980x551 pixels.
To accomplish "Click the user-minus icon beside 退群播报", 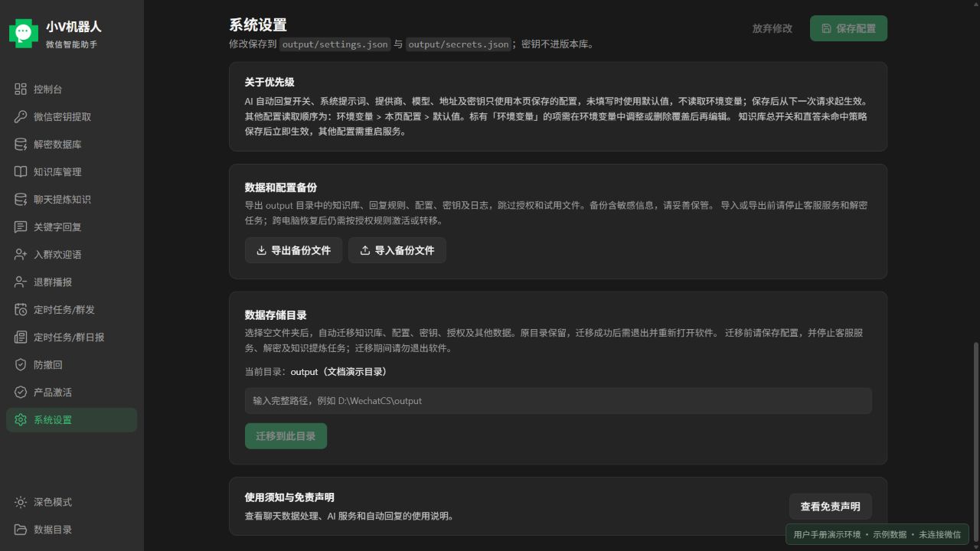I will [21, 282].
